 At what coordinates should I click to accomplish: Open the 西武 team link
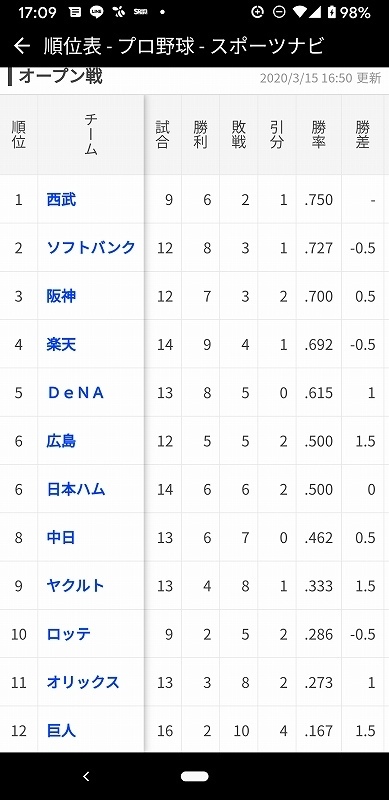[x=61, y=199]
